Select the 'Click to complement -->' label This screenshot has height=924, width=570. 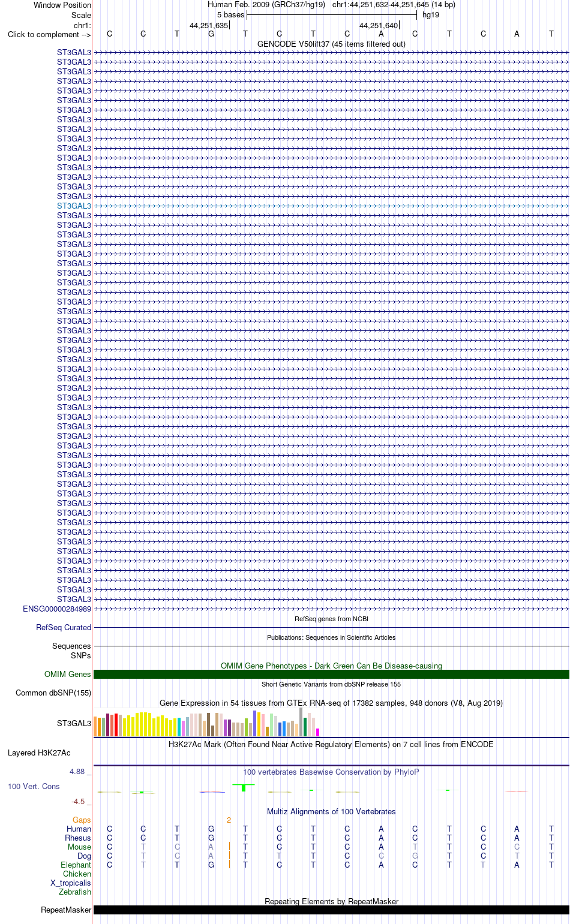49,34
